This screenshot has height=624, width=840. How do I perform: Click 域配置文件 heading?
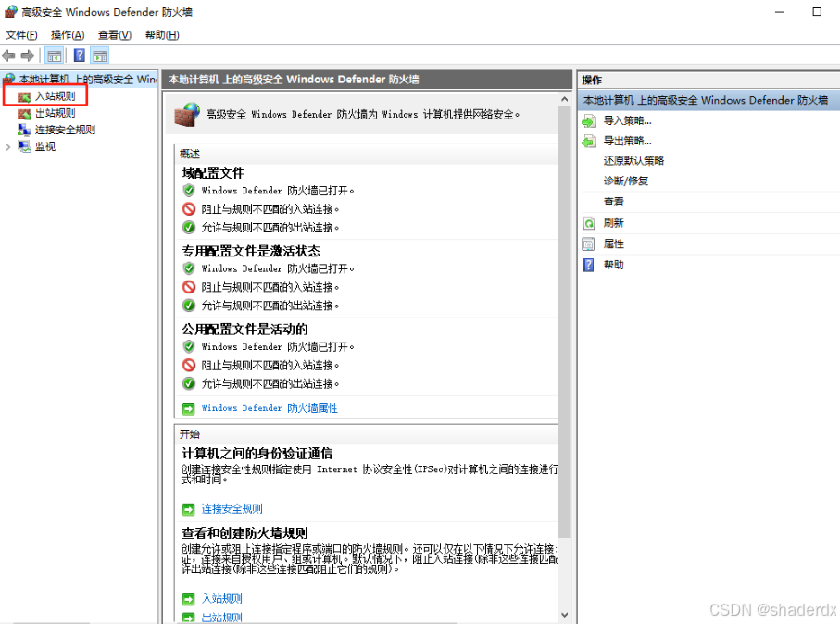(213, 173)
